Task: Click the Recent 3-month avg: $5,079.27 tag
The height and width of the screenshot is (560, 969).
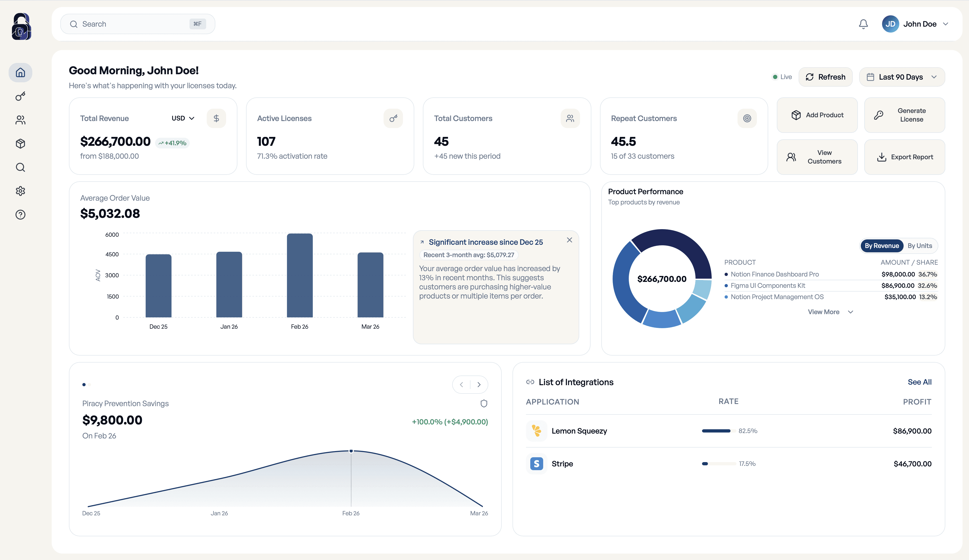Action: click(469, 255)
